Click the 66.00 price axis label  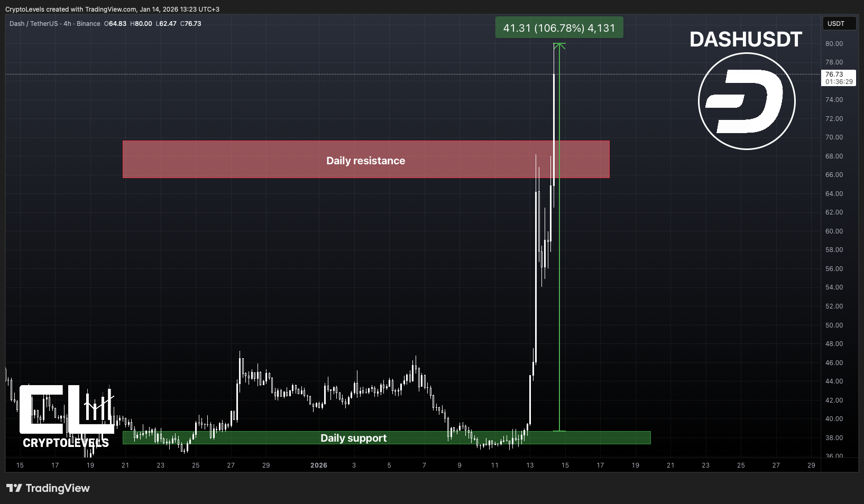834,175
